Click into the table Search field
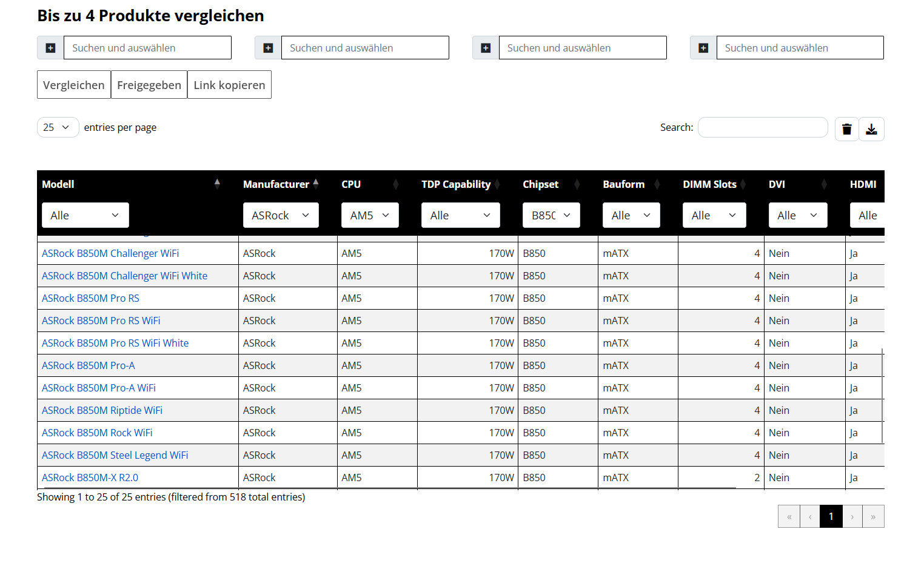Image resolution: width=924 pixels, height=569 pixels. pos(763,127)
